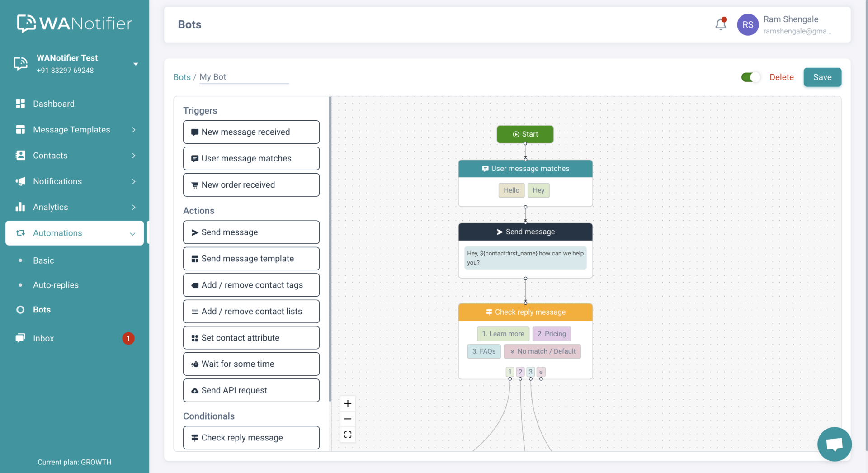Expand the Message Templates menu
The image size is (868, 473).
(x=71, y=130)
